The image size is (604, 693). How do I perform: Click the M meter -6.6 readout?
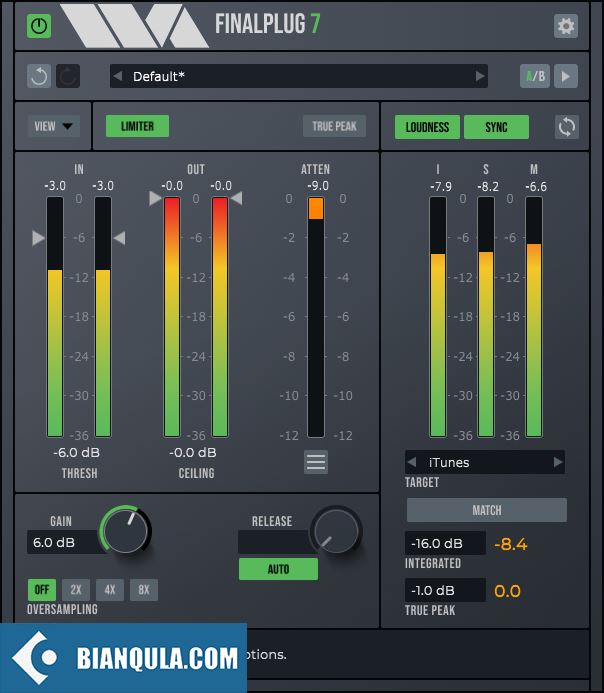coord(536,187)
